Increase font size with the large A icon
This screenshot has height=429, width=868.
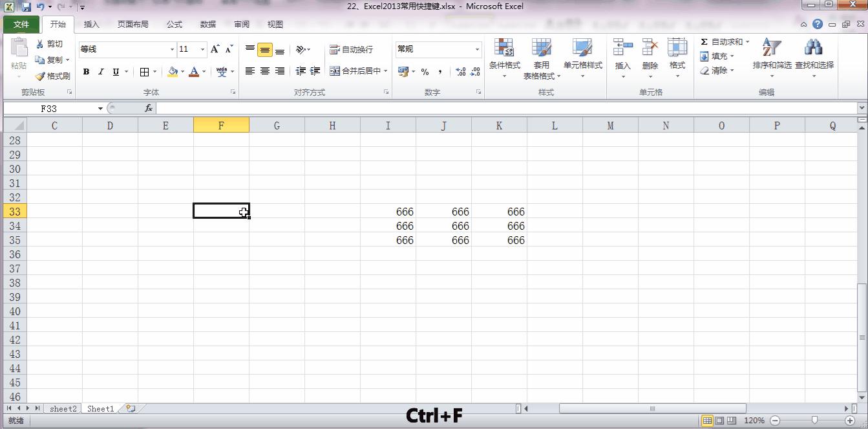pos(215,49)
